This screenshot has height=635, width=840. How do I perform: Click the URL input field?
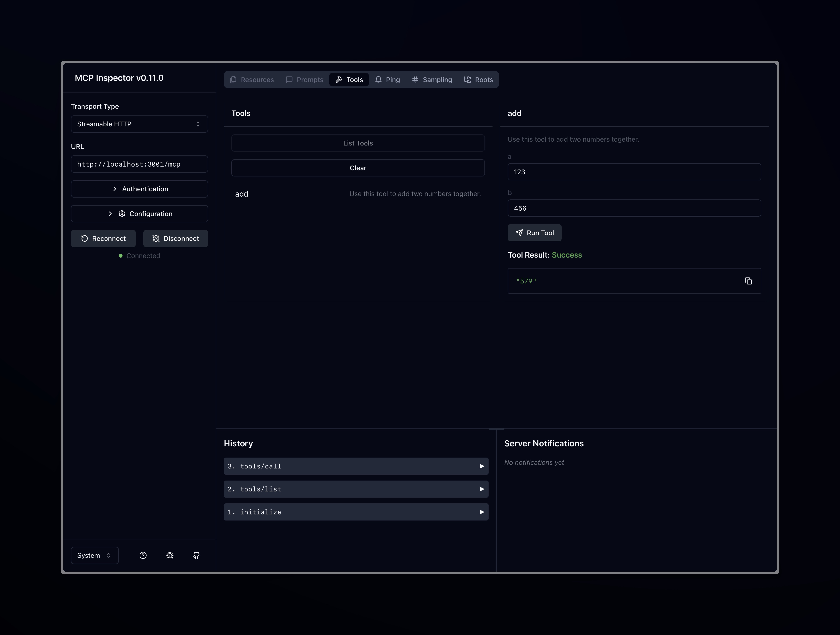pos(139,164)
